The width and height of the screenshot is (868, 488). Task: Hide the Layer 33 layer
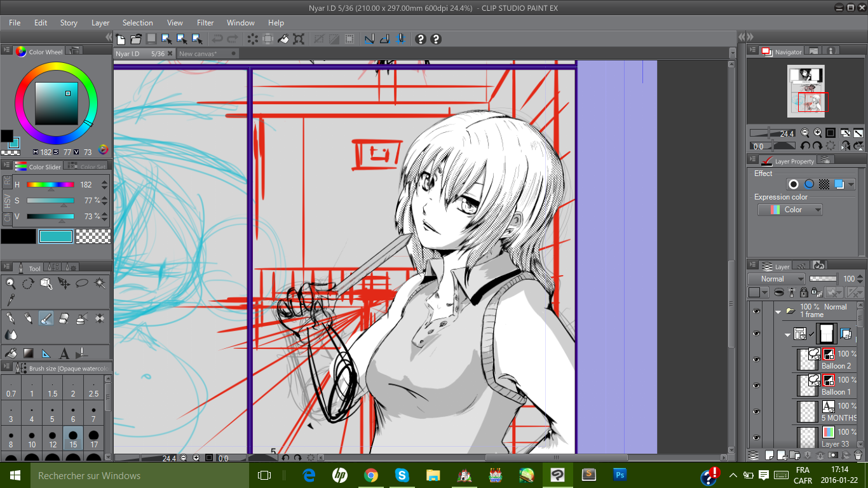pyautogui.click(x=756, y=438)
